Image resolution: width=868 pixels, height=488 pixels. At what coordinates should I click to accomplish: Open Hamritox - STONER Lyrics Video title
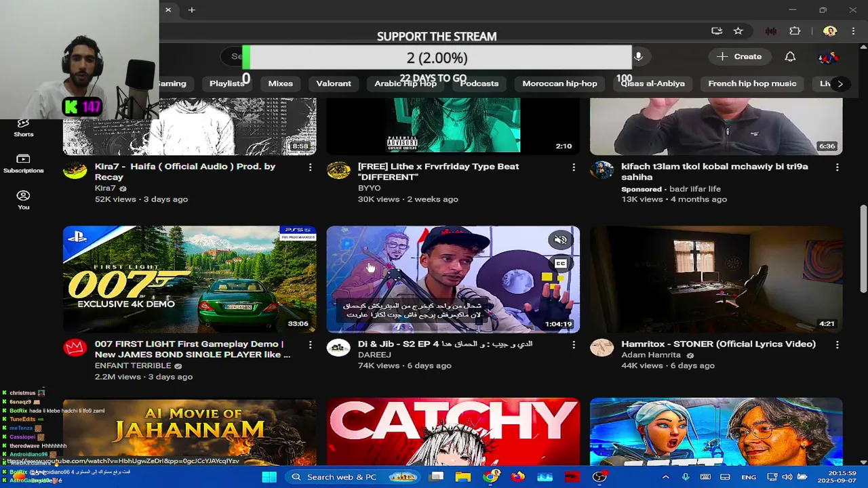[x=718, y=344]
